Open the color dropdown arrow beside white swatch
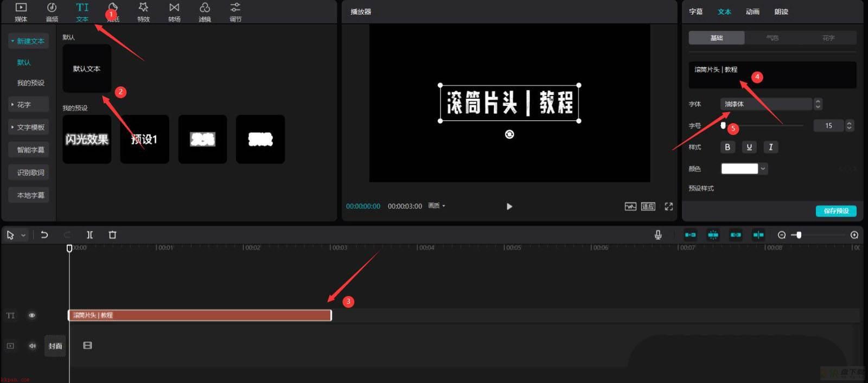This screenshot has height=383, width=868. 763,169
